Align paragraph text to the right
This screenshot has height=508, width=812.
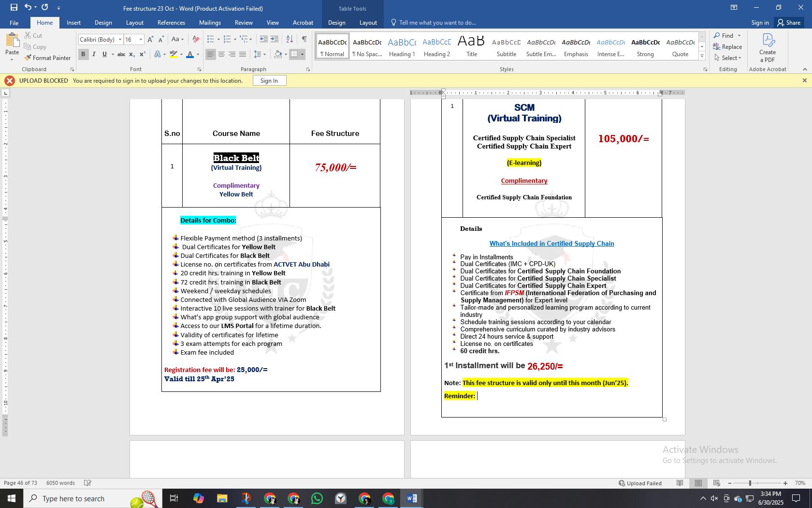[x=232, y=54]
